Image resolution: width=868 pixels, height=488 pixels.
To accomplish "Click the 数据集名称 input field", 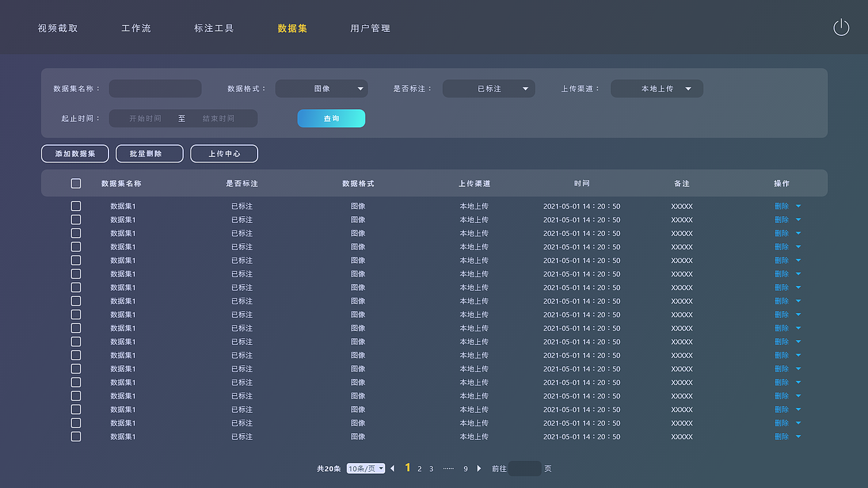I will pos(155,88).
